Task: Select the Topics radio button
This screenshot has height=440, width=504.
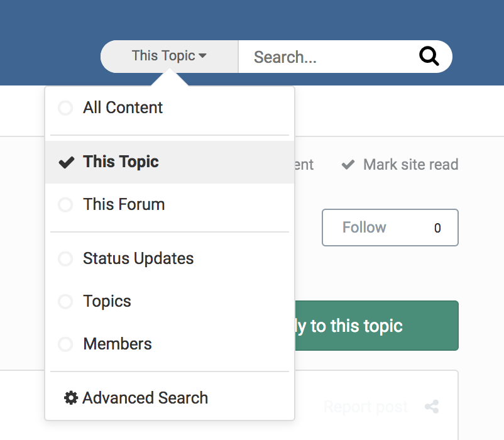Action: [65, 302]
